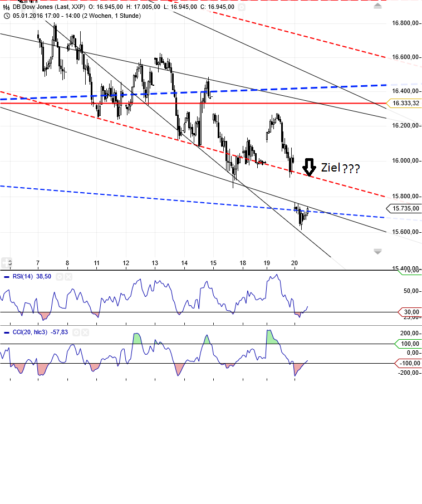This screenshot has width=422, height=504.
Task: Click the candlestick chart-type icon beside DB Dow Jones
Action: (x=6, y=7)
